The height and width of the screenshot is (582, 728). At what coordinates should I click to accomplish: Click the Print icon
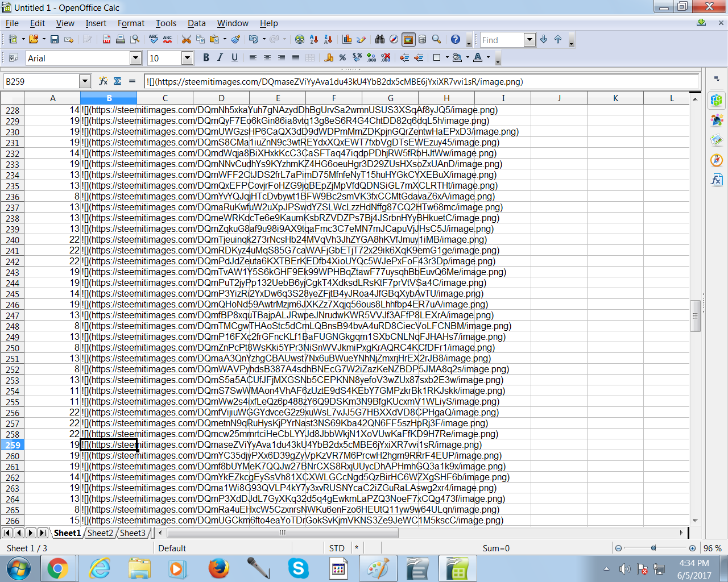[121, 39]
